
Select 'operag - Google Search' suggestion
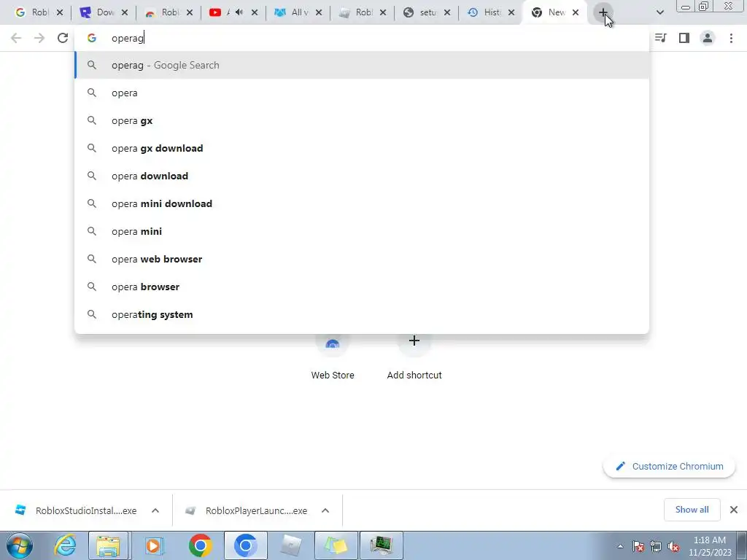tap(362, 65)
